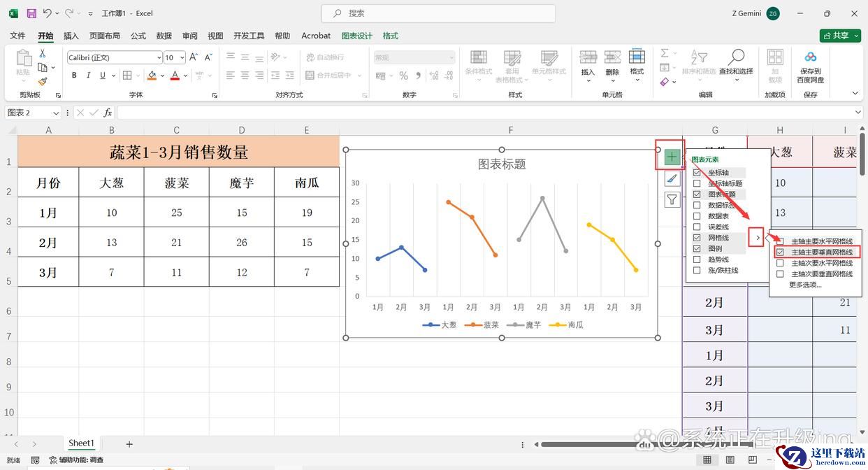The image size is (868, 470).
Task: Open the Chart Styles paintbrush button
Action: (x=672, y=179)
